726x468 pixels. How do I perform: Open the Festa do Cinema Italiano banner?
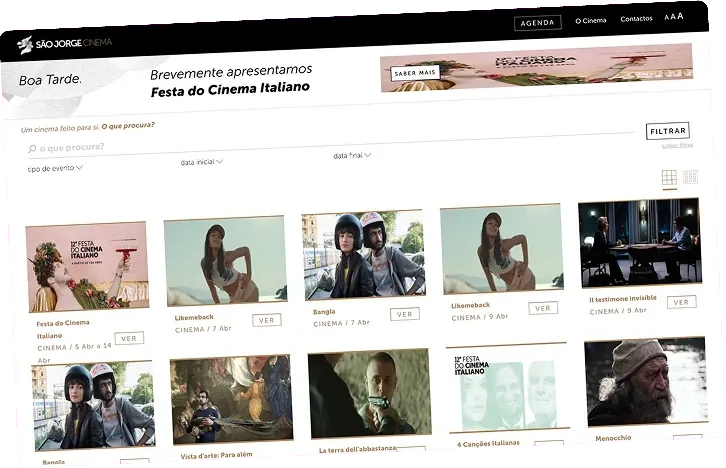click(x=536, y=68)
